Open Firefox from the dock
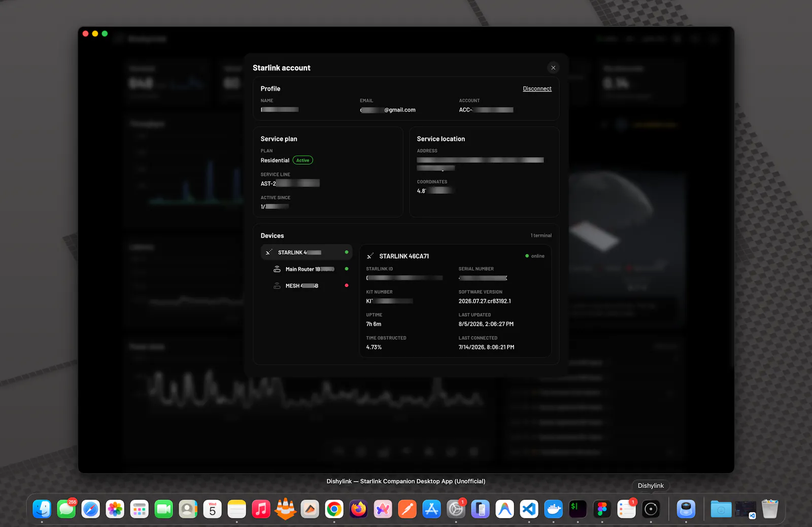 [x=358, y=509]
